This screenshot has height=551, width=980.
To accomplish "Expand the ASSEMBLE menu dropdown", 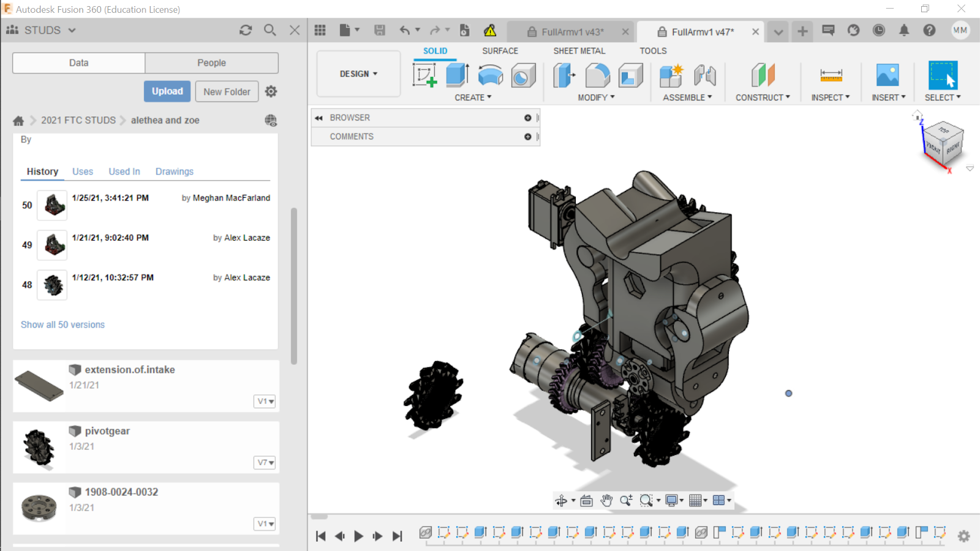I will tap(687, 97).
